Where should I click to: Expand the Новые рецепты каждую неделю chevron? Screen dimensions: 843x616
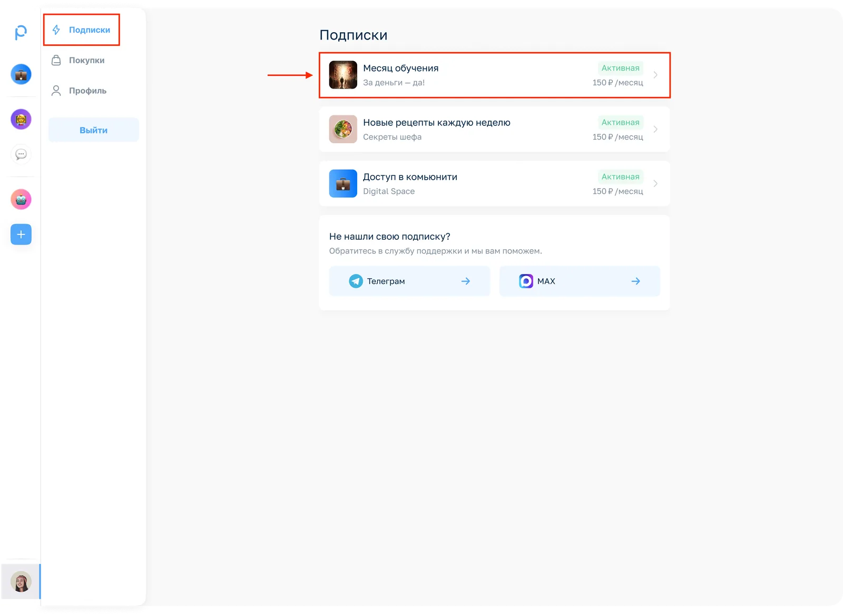coord(655,129)
